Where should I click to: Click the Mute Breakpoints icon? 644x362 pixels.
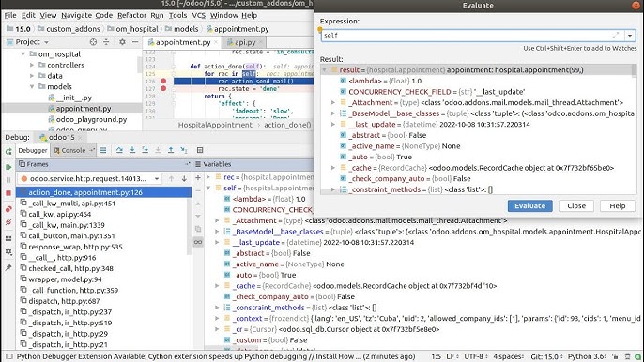[8, 222]
